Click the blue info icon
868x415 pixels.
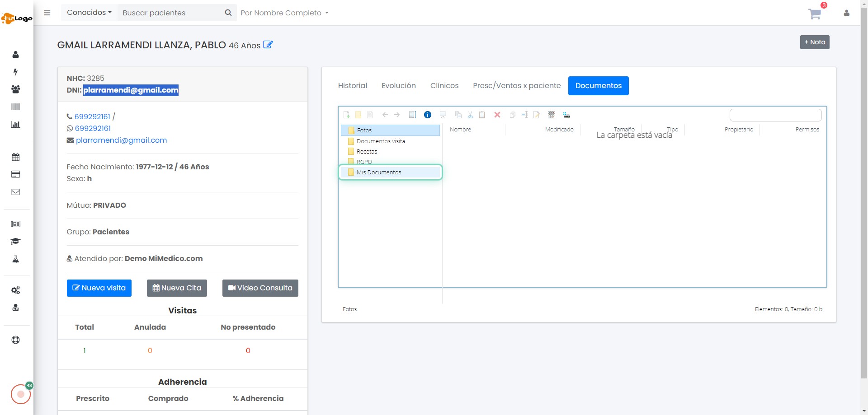click(428, 115)
